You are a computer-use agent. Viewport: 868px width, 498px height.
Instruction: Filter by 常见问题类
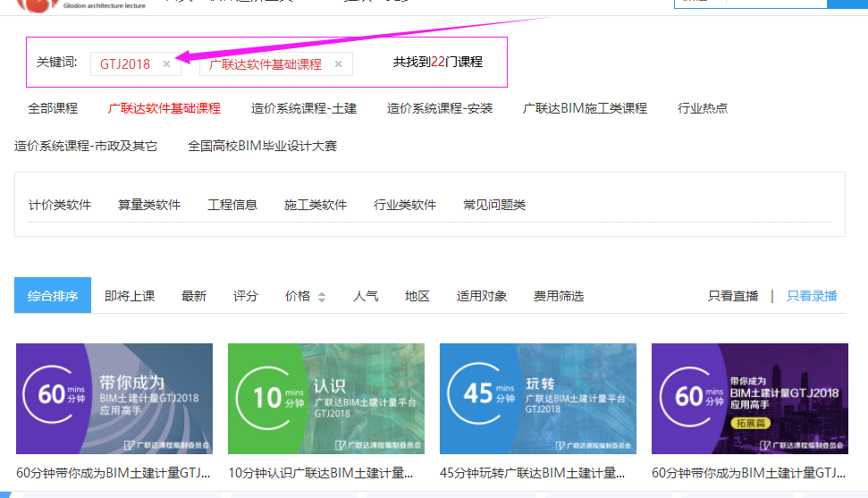(x=494, y=205)
